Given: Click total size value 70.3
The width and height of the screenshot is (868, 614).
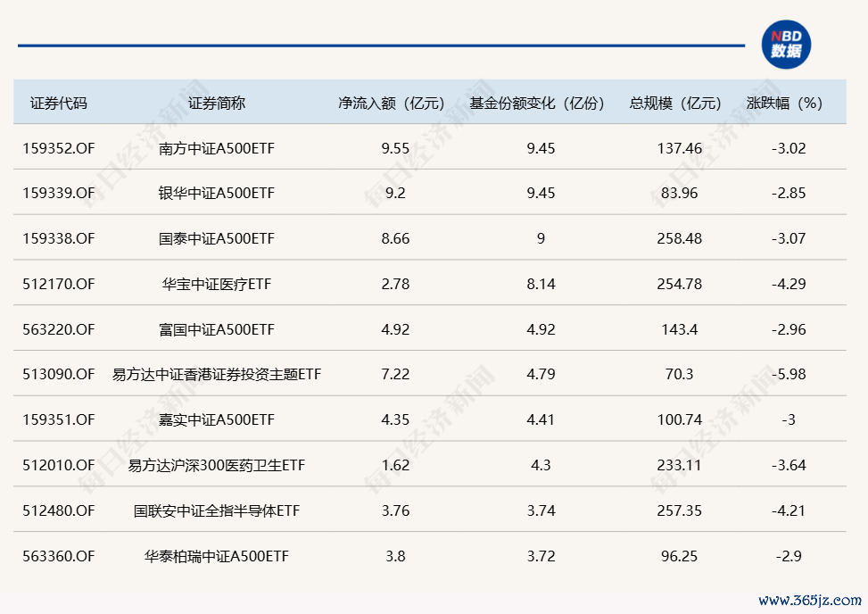Looking at the screenshot, I should pos(679,374).
